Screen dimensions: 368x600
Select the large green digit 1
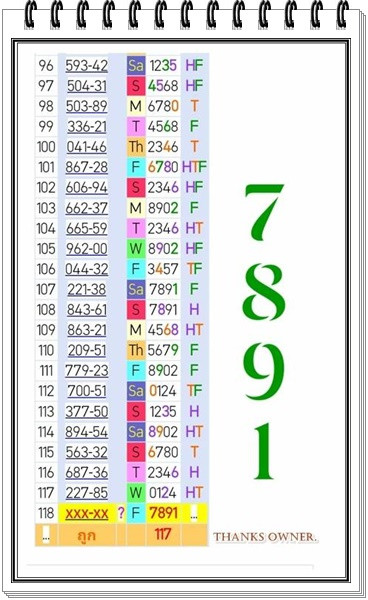coord(264,451)
